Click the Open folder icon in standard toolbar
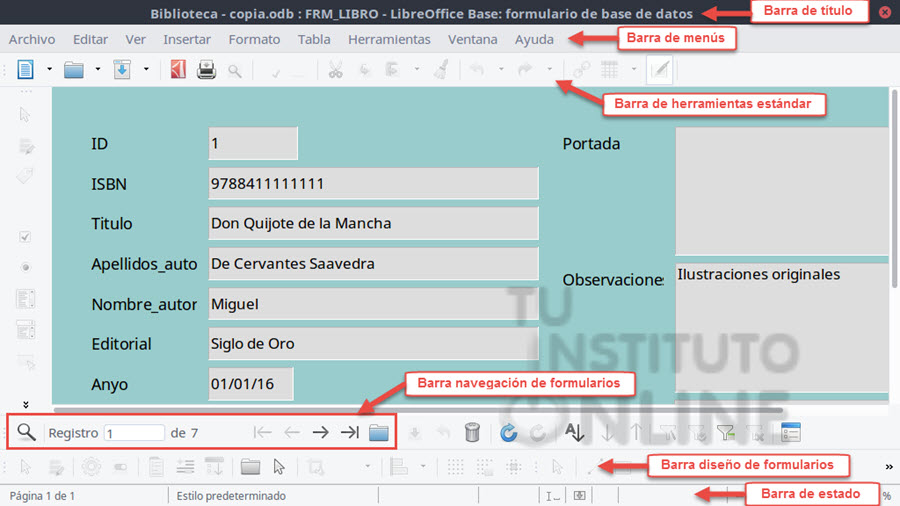900x506 pixels. 73,69
